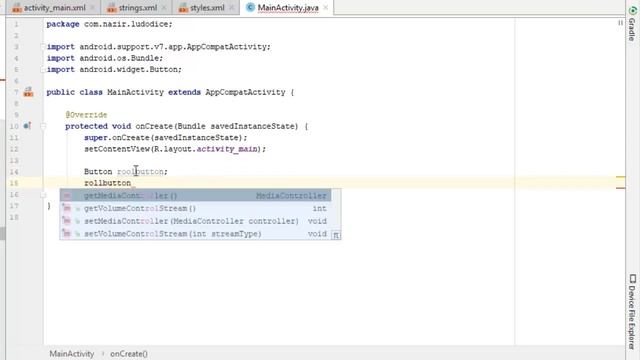Close the activity_main.xml tab
This screenshot has height=360, width=640.
[x=93, y=8]
